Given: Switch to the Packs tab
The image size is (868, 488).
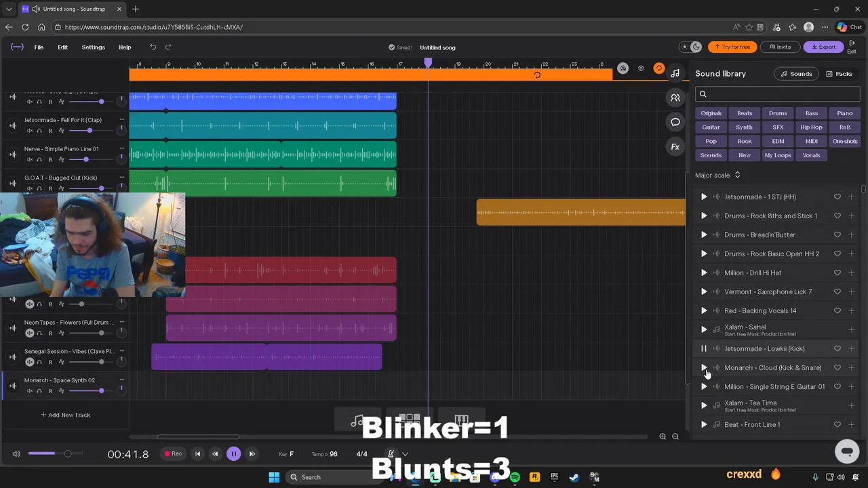Looking at the screenshot, I should click(x=839, y=74).
